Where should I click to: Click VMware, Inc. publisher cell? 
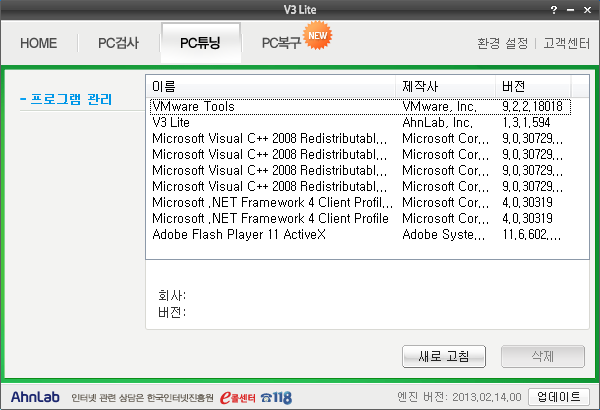point(440,106)
